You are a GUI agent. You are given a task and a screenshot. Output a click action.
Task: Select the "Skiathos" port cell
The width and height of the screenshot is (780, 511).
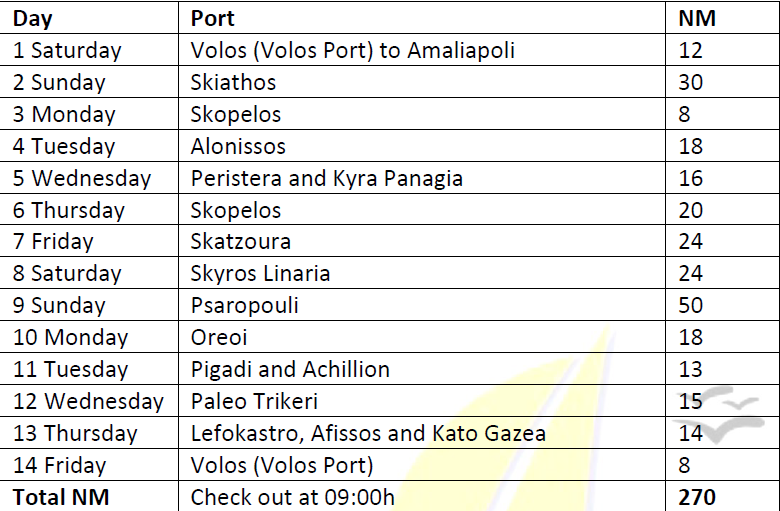click(x=233, y=82)
